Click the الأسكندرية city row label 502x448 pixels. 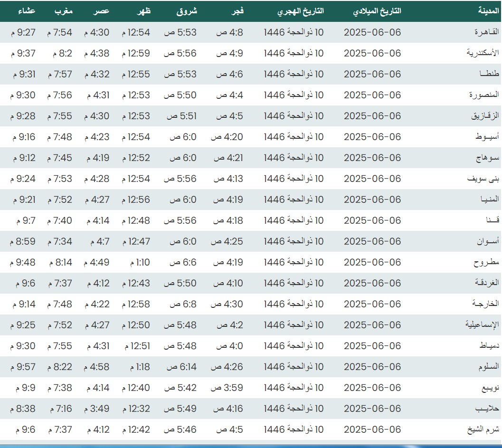click(483, 53)
